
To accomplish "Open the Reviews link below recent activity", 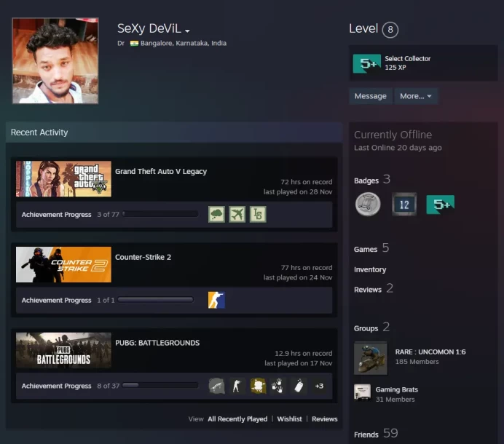I will pos(325,419).
